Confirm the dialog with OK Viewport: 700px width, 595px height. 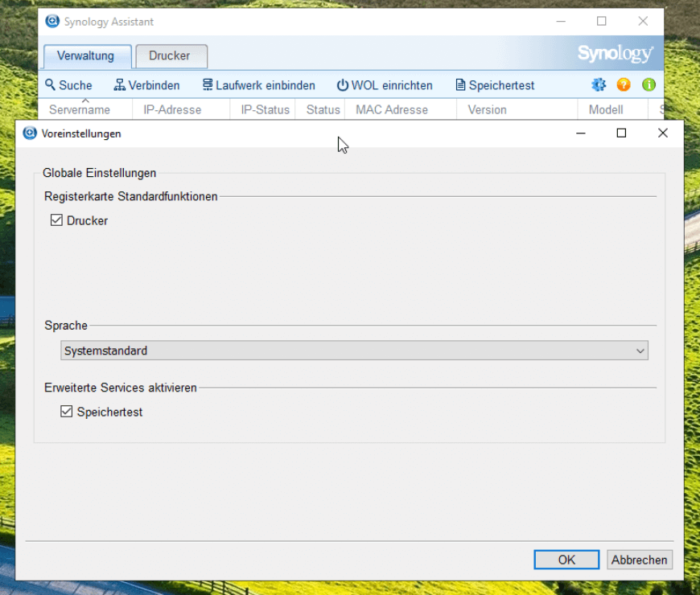coord(566,560)
